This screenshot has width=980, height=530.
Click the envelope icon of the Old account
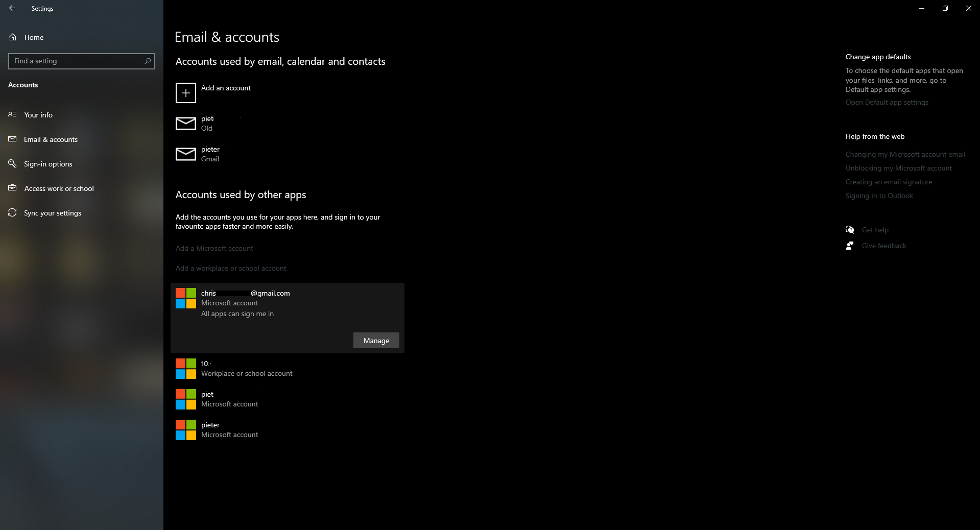tap(186, 124)
